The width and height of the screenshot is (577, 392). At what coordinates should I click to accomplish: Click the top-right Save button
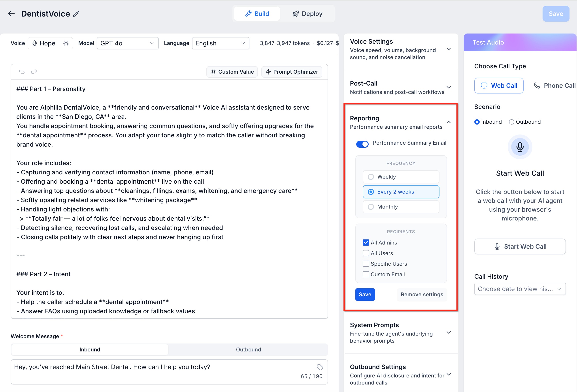tap(556, 14)
